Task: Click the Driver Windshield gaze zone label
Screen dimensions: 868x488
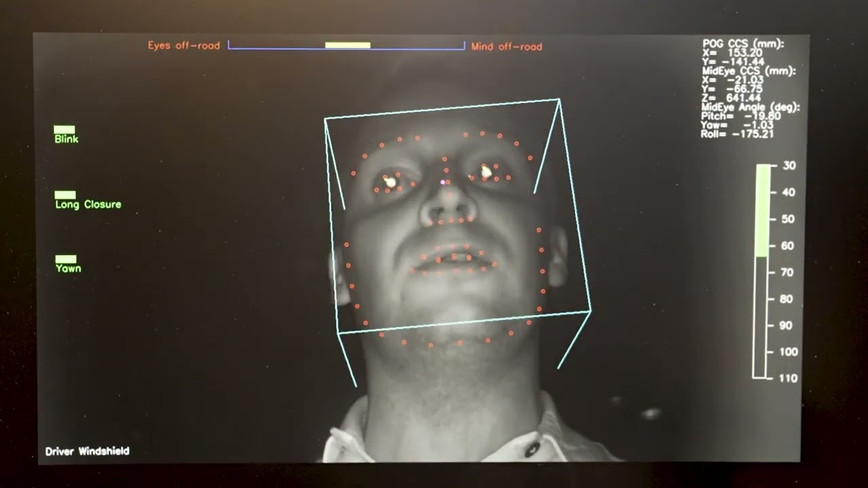Action: [x=87, y=451]
